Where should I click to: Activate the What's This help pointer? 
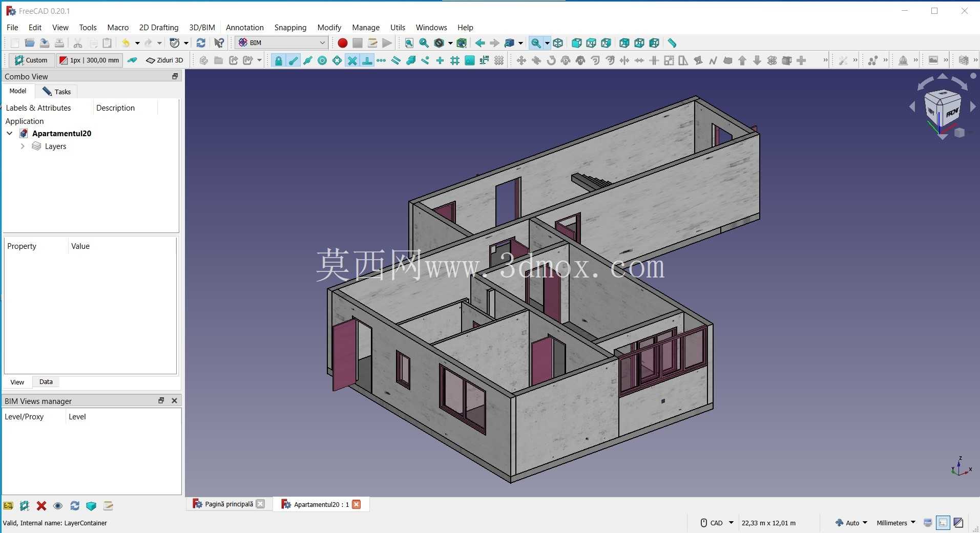pyautogui.click(x=219, y=43)
